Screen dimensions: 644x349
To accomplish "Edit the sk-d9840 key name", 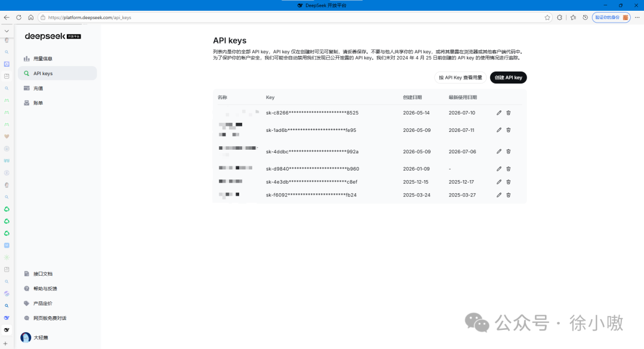I will [x=499, y=169].
